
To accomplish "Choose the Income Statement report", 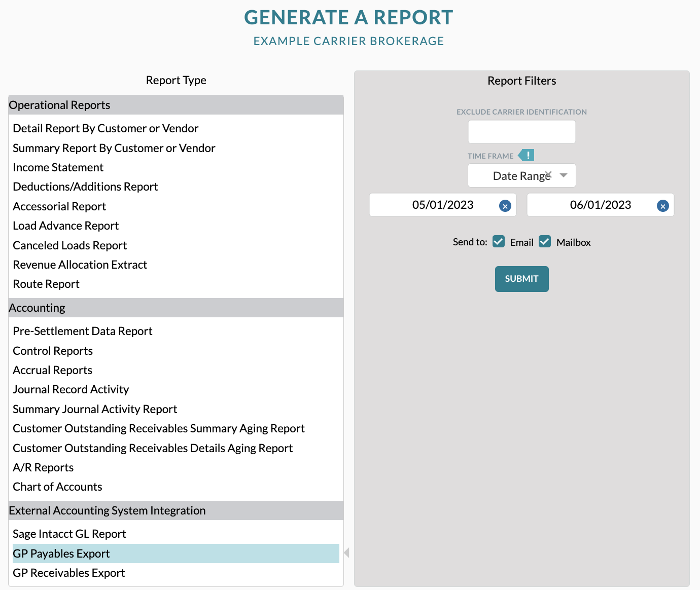I will 176,167.
